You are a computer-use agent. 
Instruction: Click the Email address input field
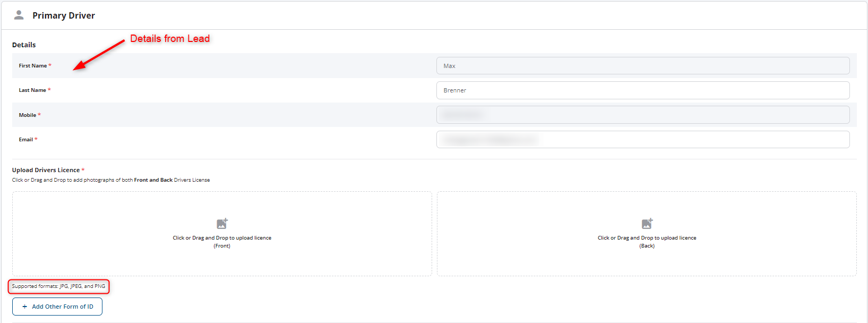[643, 140]
